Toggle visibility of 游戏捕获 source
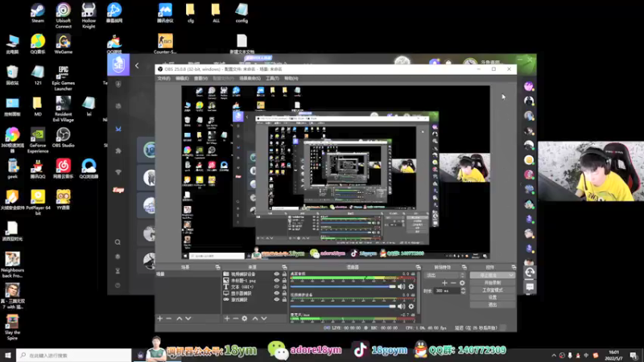This screenshot has height=362, width=644. pos(276,299)
